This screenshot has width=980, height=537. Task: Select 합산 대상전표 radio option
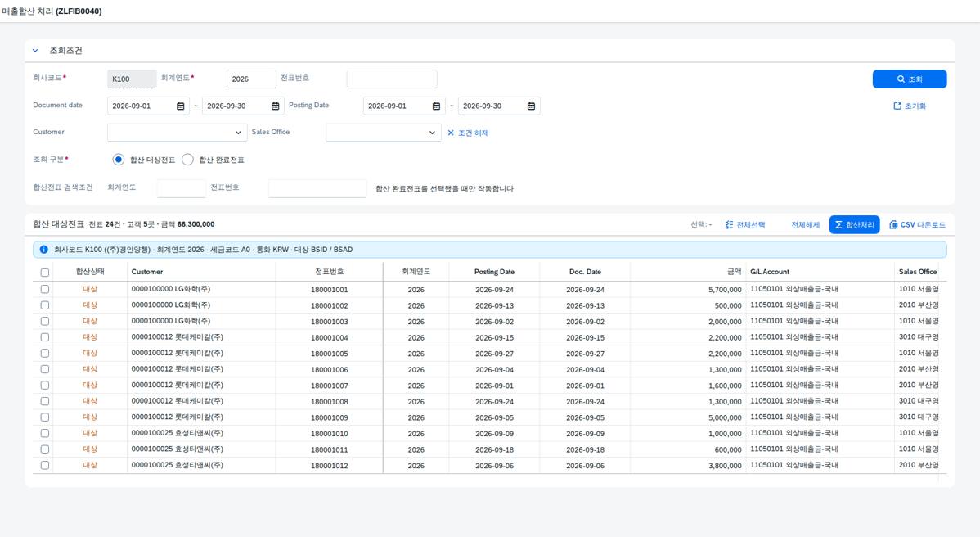click(118, 160)
